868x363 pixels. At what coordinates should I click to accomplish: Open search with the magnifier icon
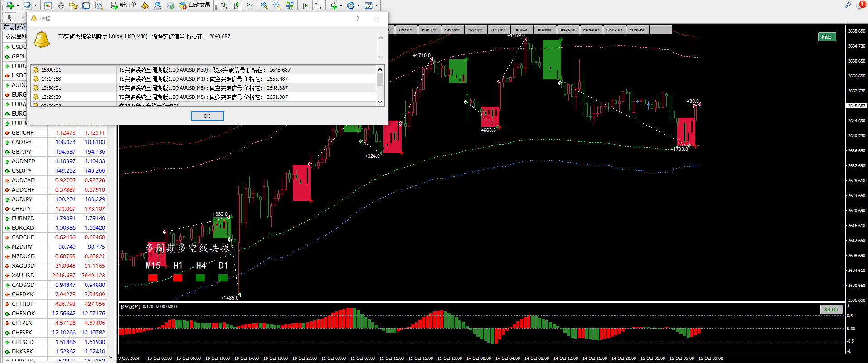(x=848, y=5)
